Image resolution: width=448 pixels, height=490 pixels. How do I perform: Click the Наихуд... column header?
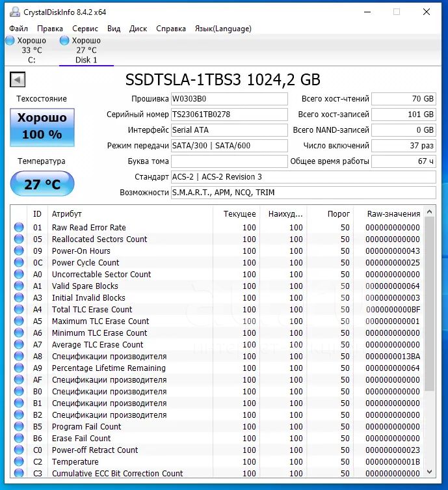click(283, 214)
